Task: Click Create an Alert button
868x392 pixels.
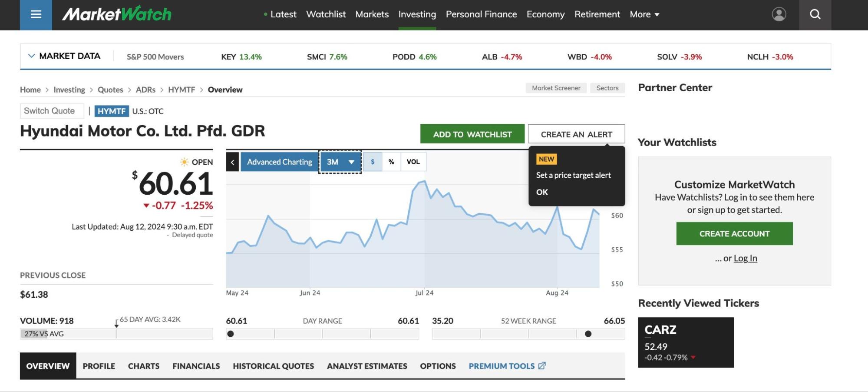Action: pos(577,134)
